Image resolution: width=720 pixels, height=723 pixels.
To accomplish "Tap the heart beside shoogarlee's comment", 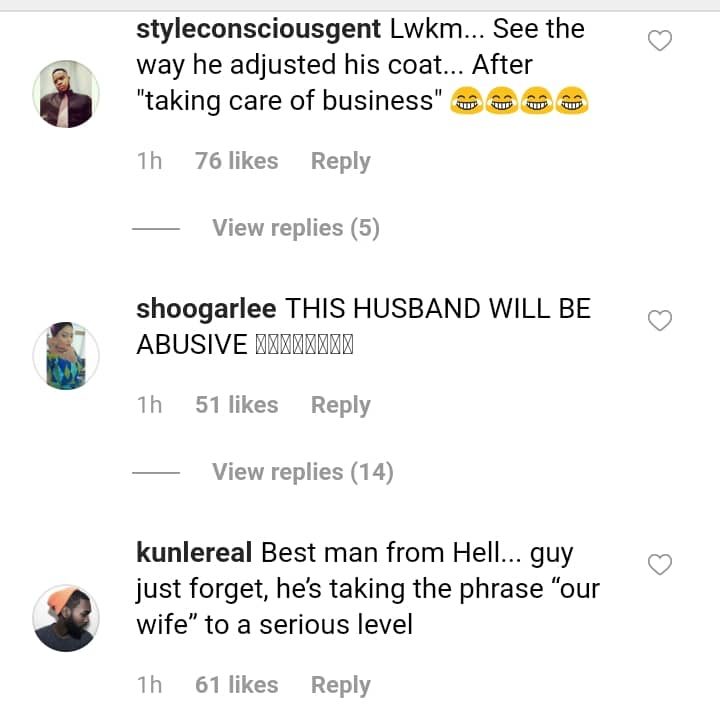I will click(x=660, y=320).
